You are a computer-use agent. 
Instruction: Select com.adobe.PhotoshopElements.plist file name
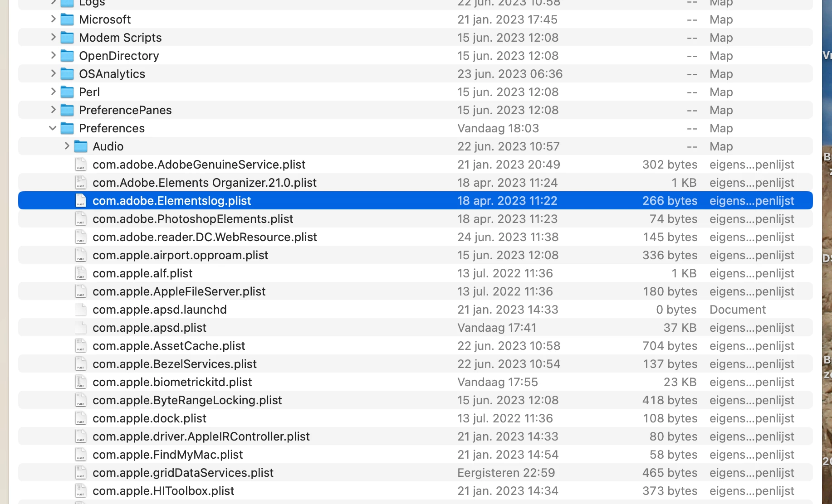[x=193, y=219]
